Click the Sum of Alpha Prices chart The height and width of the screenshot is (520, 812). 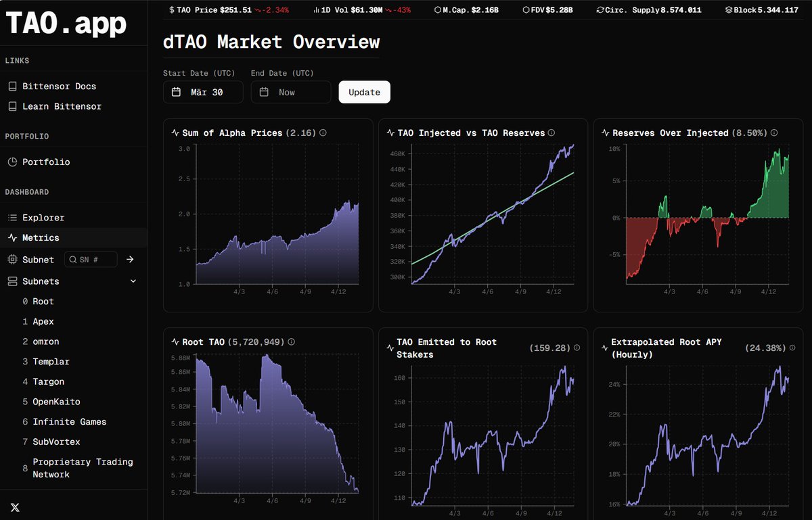point(278,215)
